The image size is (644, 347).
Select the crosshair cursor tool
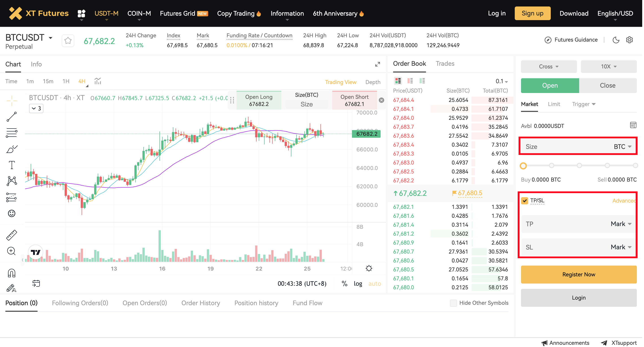pos(12,101)
